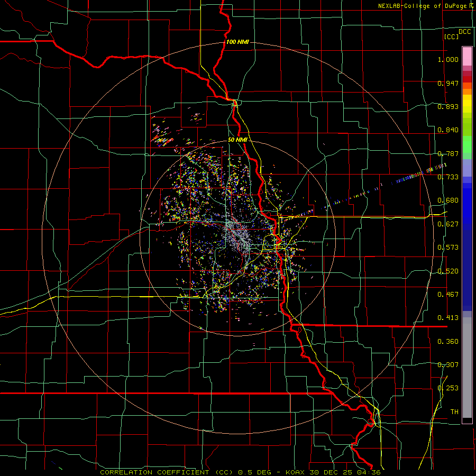Click the 0.307 color scale value

448,365
